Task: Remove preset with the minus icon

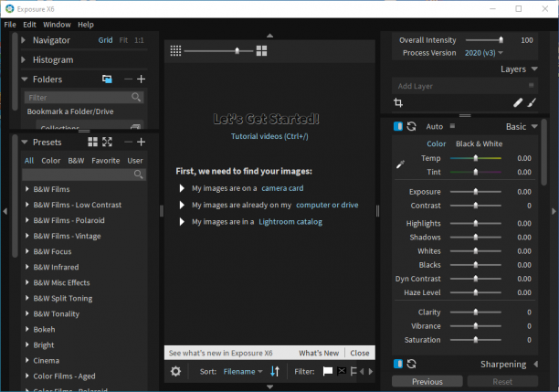Action: (x=129, y=142)
